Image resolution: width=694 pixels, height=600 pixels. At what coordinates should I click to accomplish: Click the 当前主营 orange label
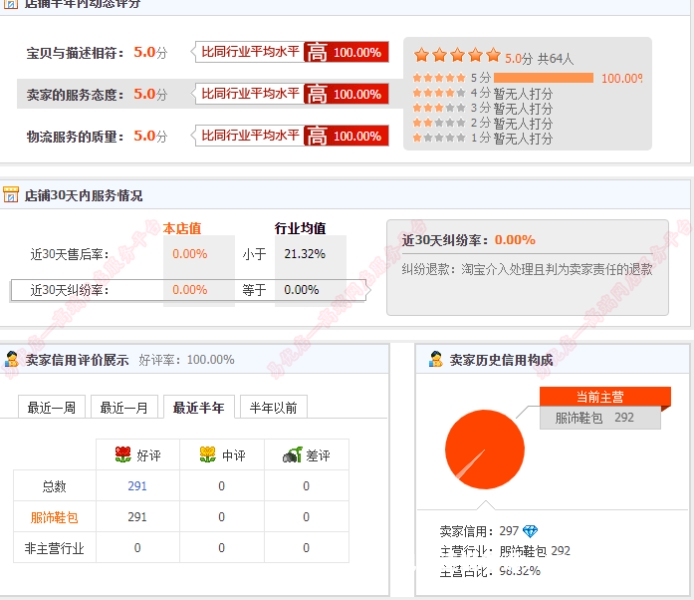point(600,397)
